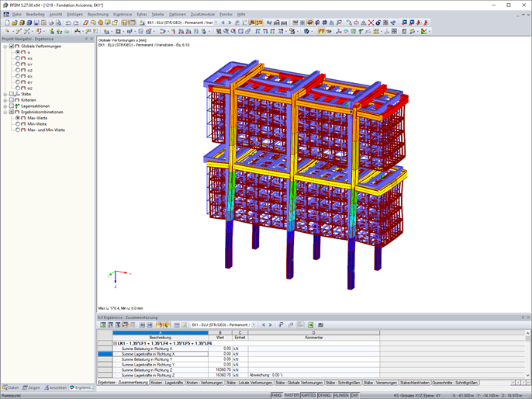Open results table load case dropdown
Image resolution: width=532 pixels, height=399 pixels.
254,325
